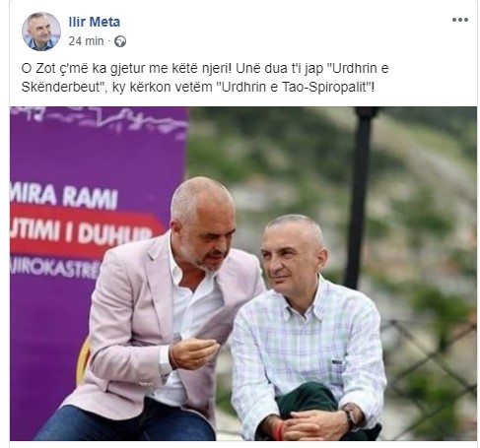
Task: Open Ilir Meta's profile picture avatar
Action: 41,32
